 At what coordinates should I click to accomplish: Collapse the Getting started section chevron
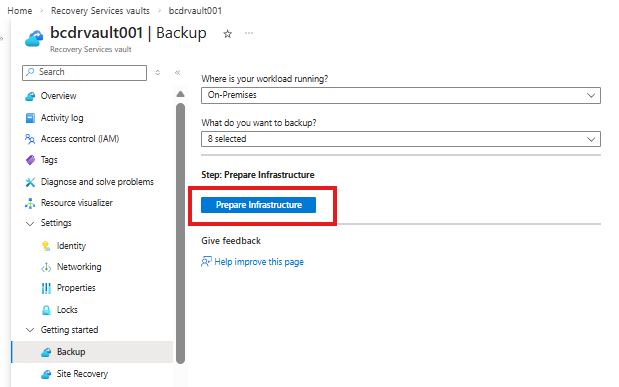30,330
